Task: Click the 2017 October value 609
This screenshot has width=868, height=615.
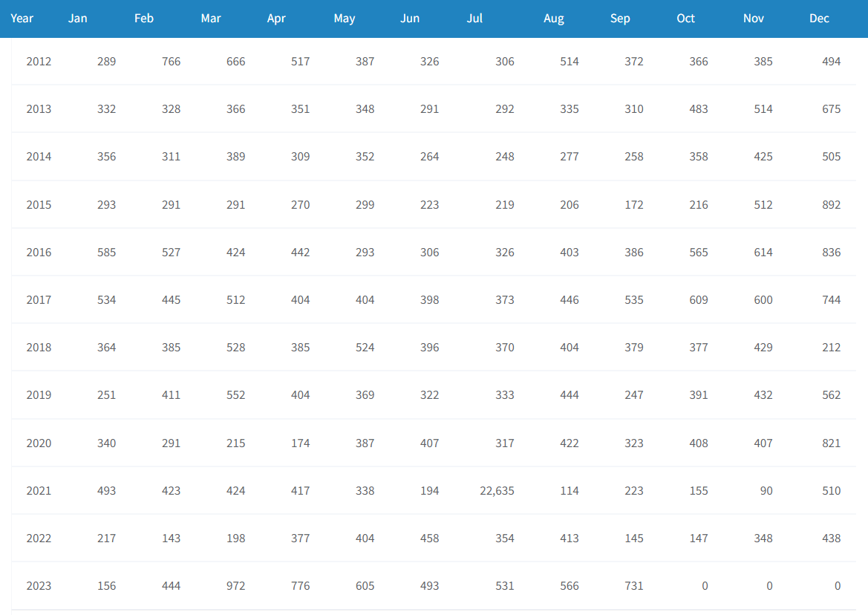Action: [699, 300]
